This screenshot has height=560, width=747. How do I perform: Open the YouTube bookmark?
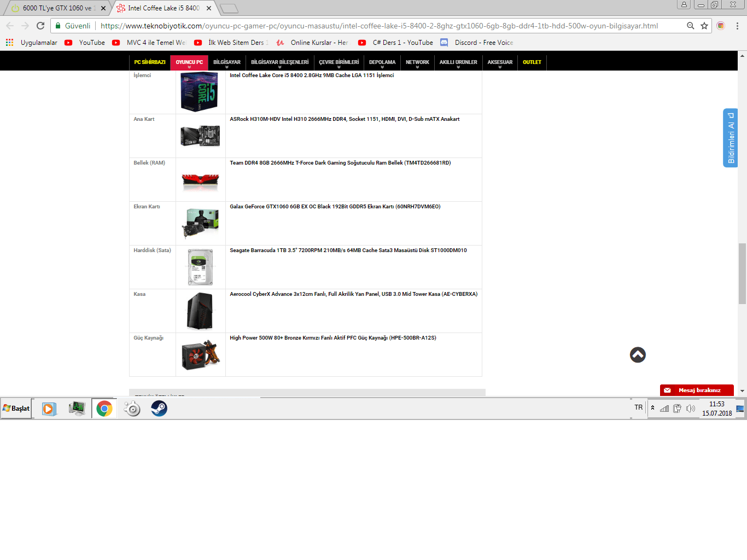[85, 43]
